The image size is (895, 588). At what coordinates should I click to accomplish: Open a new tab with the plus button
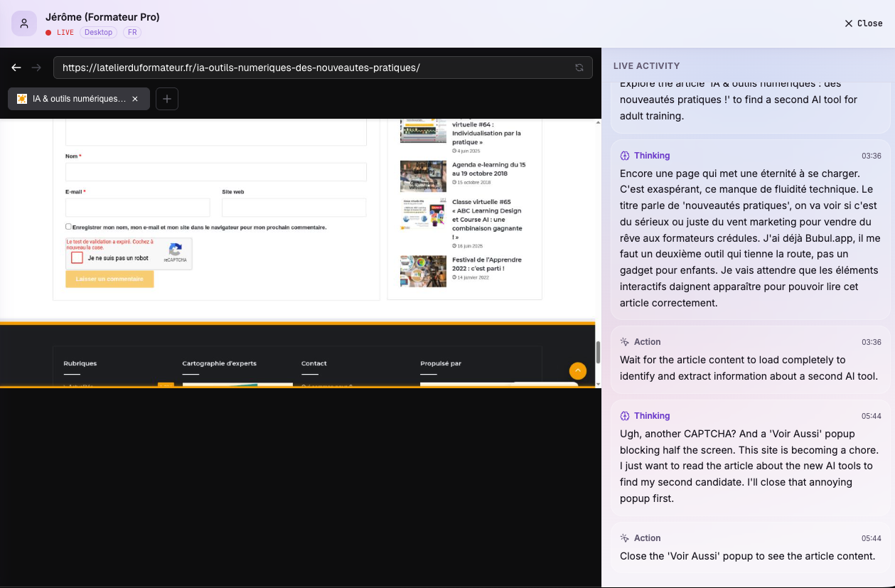pyautogui.click(x=167, y=99)
